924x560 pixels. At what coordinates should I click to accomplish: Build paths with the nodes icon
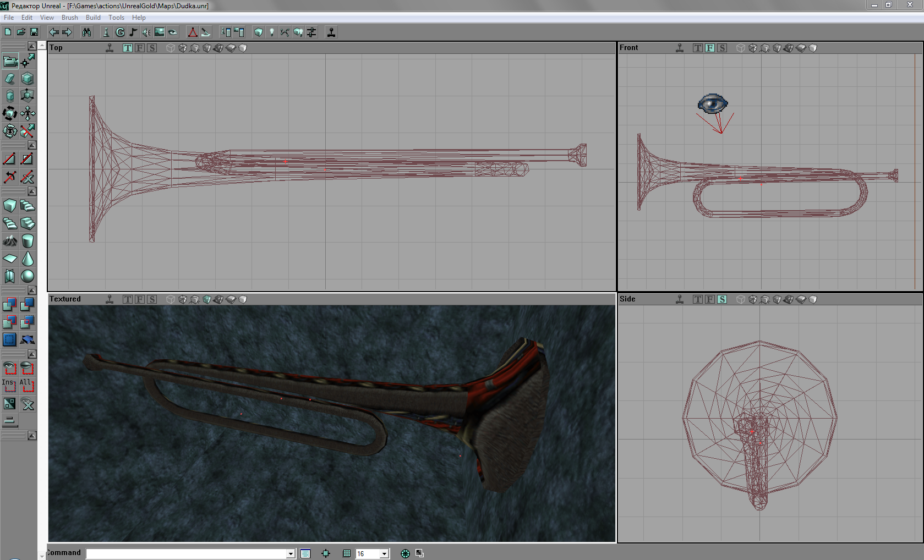285,32
